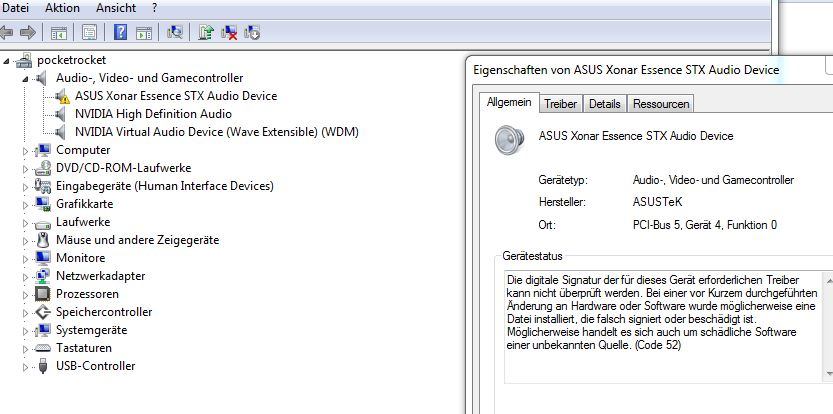Viewport: 833px width, 414px height.
Task: Switch to the Treiber tab
Action: click(x=560, y=104)
